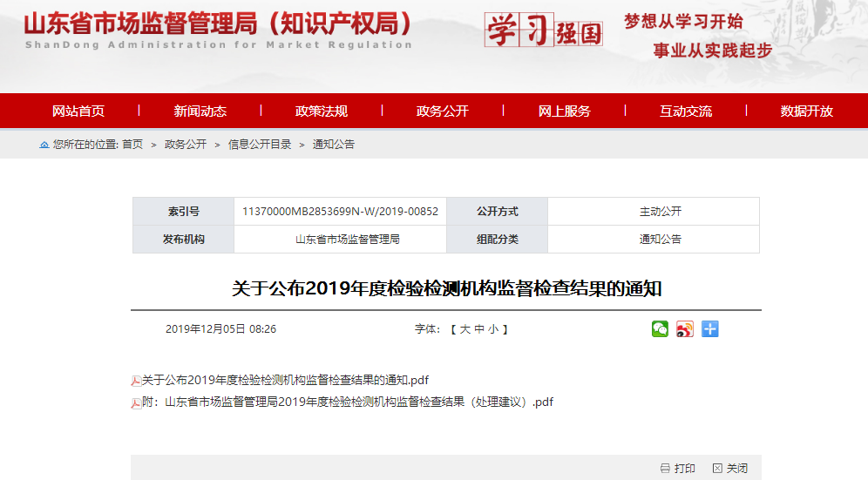Click the printer icon next to 打印
Viewport: 868px width, 480px height.
666,469
